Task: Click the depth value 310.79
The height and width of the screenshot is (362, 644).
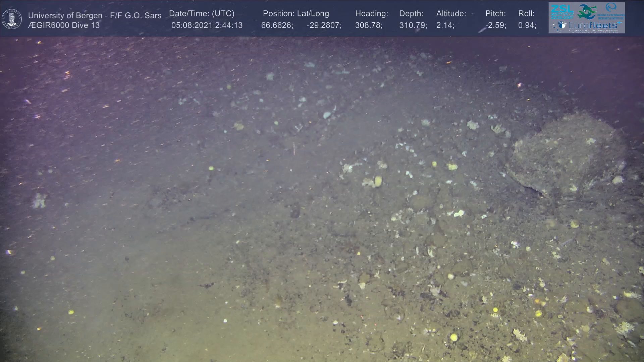Action: [413, 25]
